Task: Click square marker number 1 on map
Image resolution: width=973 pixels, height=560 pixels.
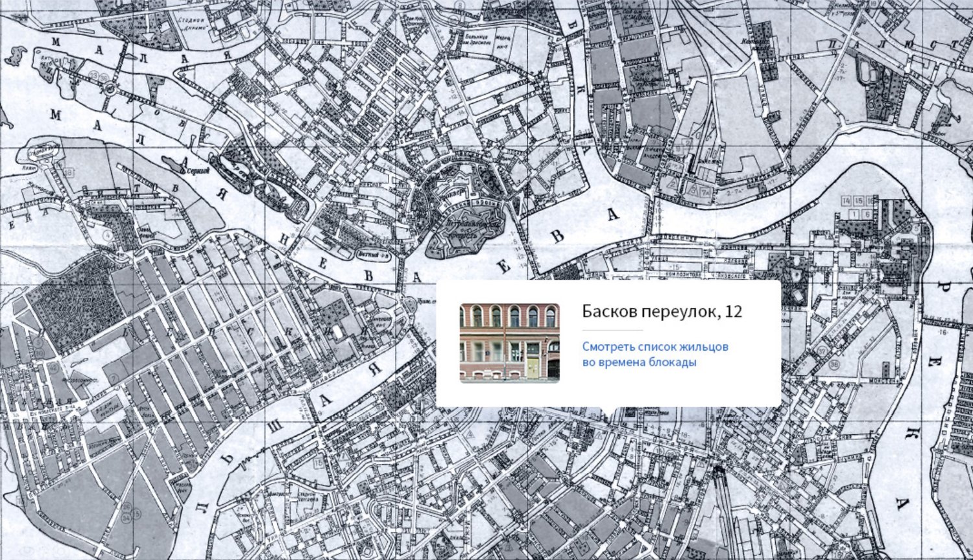Action: pyautogui.click(x=854, y=214)
